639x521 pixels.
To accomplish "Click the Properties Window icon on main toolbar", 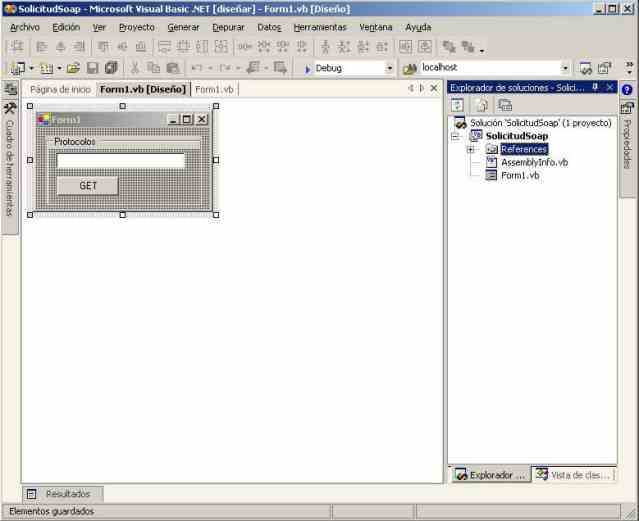I will (x=605, y=68).
